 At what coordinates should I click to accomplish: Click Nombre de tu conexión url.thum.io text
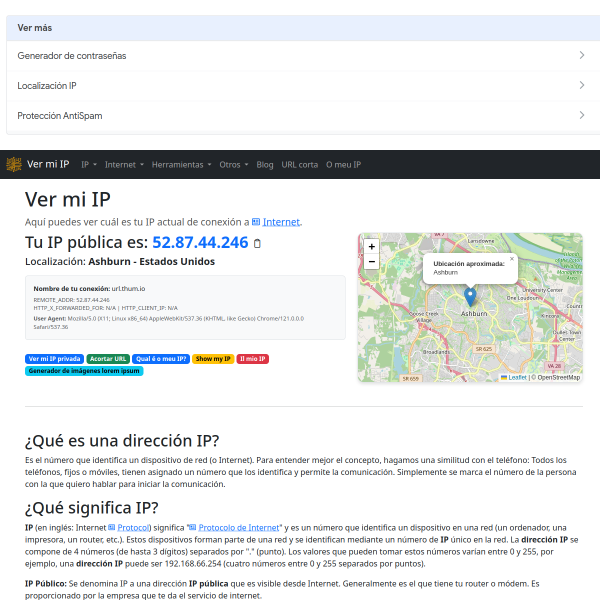tap(89, 289)
